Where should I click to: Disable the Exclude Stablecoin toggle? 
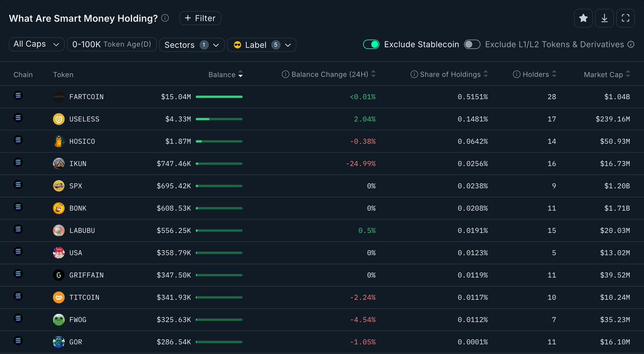coord(371,45)
